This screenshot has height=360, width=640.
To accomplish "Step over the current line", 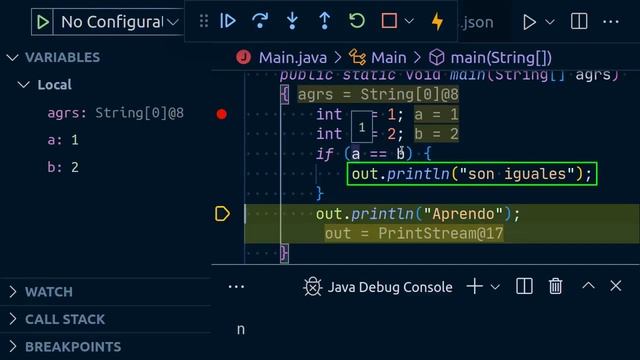I will point(260,21).
